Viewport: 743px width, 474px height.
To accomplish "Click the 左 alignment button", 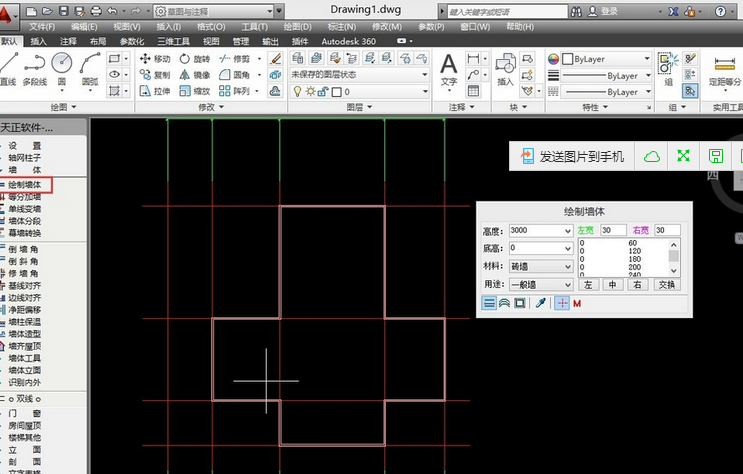I will [x=588, y=284].
